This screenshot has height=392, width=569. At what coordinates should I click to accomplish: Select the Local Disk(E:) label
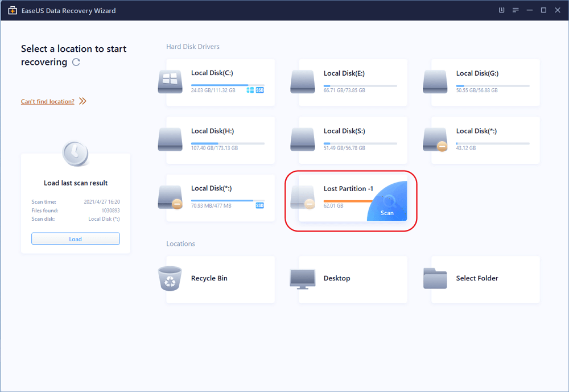pyautogui.click(x=344, y=73)
